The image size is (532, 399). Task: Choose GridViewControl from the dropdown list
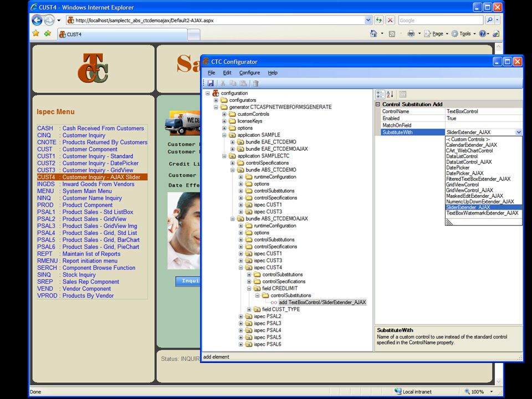click(x=462, y=185)
